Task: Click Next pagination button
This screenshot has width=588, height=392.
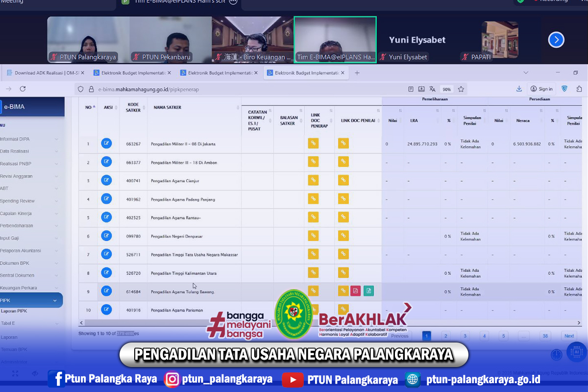Action: point(569,336)
